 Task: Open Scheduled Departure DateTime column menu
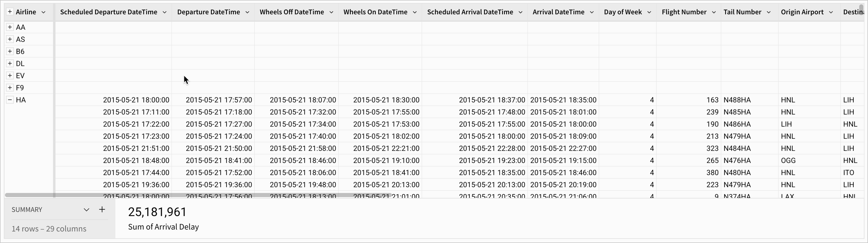[165, 12]
